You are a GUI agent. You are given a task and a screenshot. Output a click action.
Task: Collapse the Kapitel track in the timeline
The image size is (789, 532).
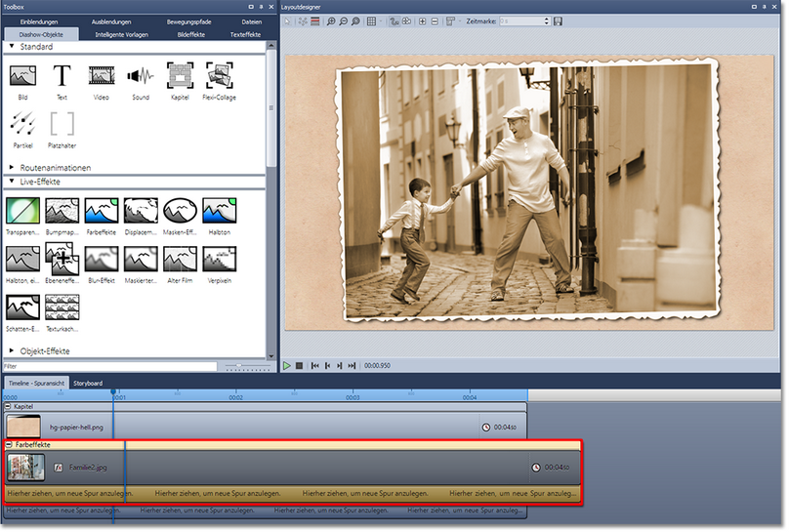tap(8, 406)
